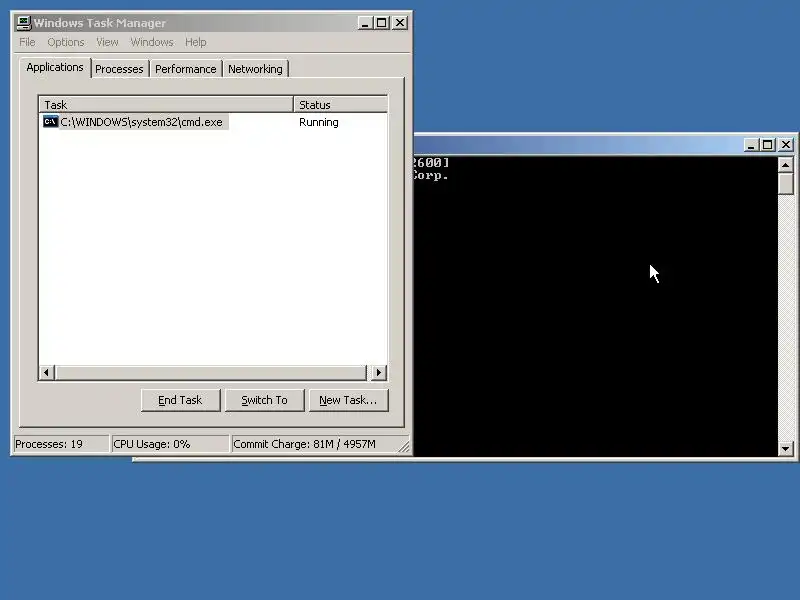Click the New Task... button
The width and height of the screenshot is (800, 600).
pyautogui.click(x=348, y=400)
